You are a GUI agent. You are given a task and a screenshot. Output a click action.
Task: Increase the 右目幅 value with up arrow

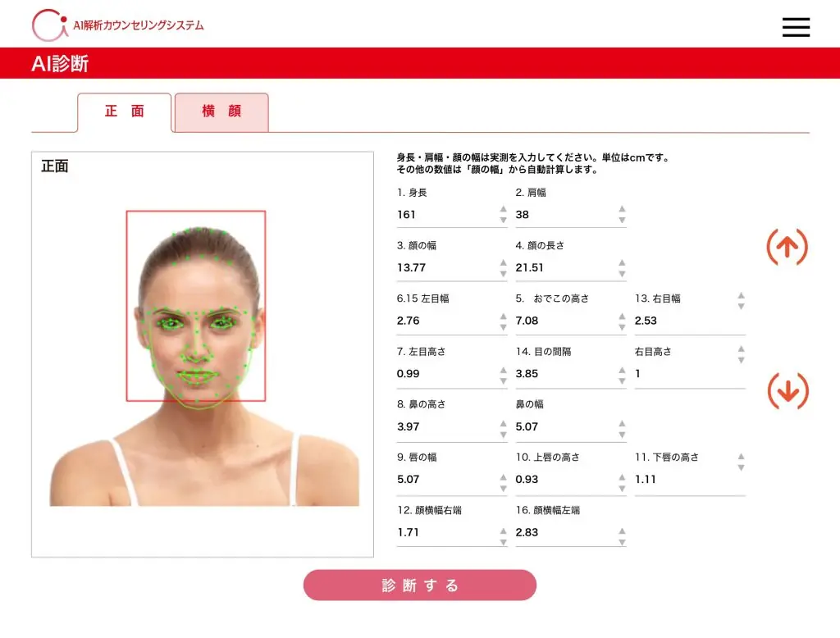point(741,296)
